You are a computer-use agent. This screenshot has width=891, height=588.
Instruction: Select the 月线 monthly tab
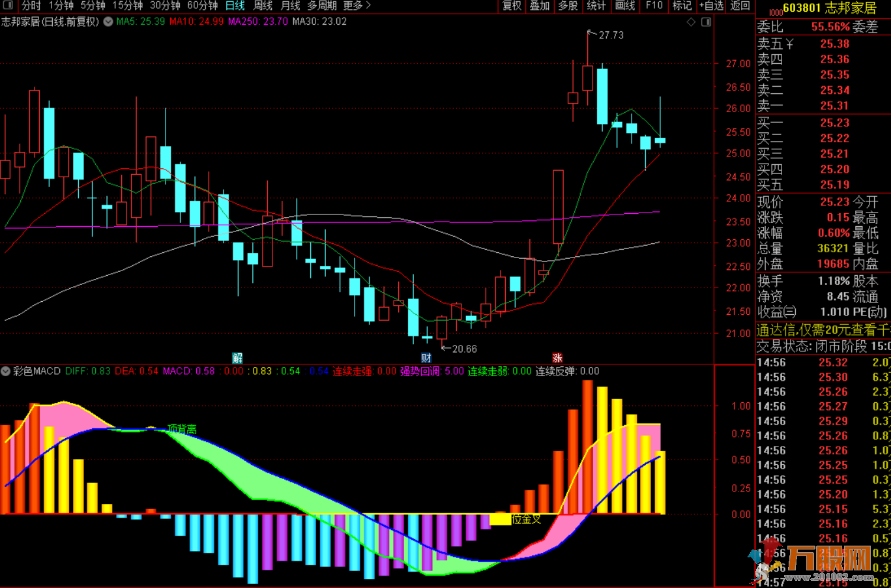pyautogui.click(x=291, y=5)
